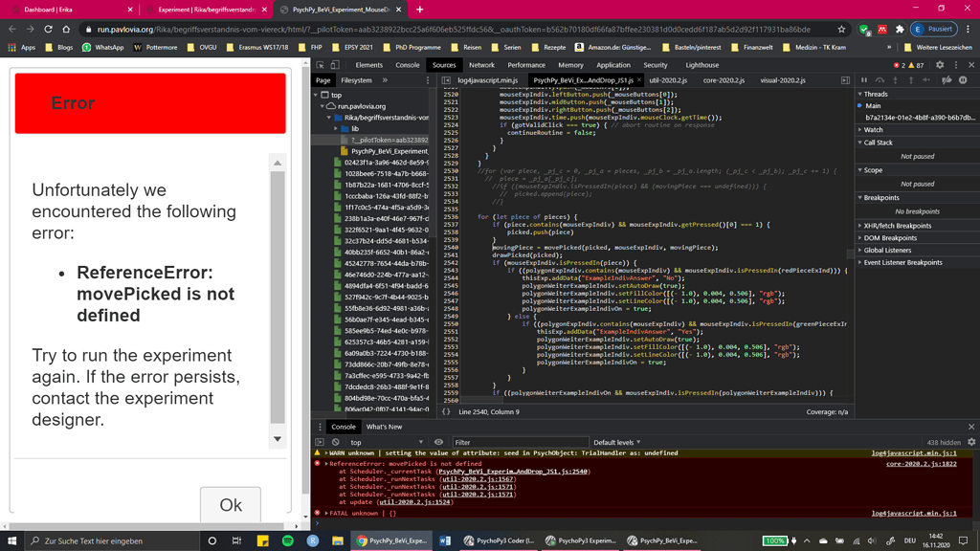
Task: Click the Step out of current function icon
Action: coord(911,79)
